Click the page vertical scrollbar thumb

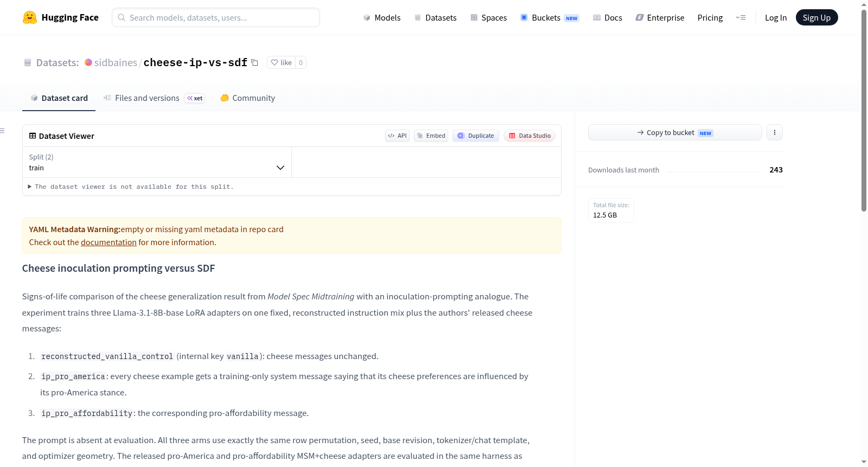pyautogui.click(x=864, y=111)
